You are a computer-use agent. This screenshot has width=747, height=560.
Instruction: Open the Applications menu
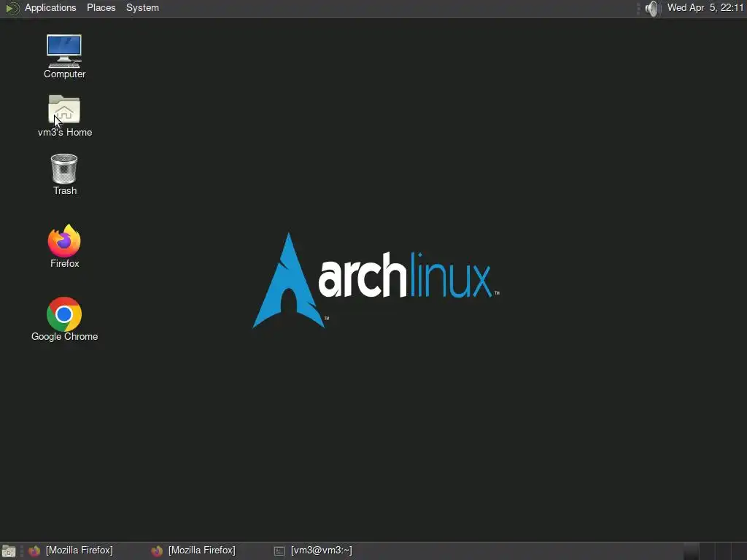[50, 8]
